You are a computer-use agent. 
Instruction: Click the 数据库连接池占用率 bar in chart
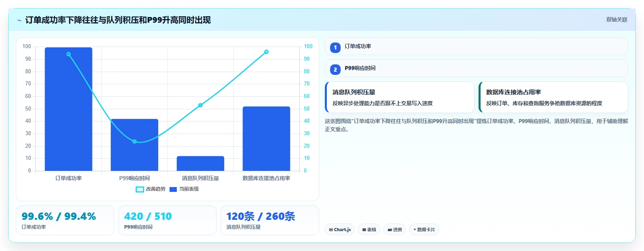[x=266, y=138]
